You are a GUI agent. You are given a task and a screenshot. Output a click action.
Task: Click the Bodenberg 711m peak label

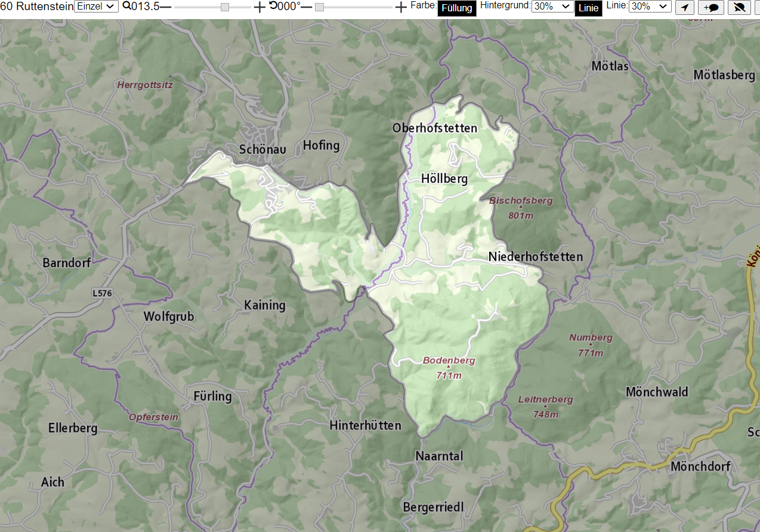(449, 368)
